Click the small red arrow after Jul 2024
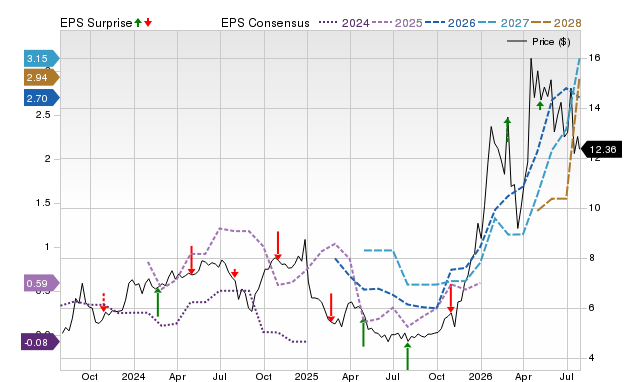Image resolution: width=640 pixels, height=382 pixels. pos(234,273)
